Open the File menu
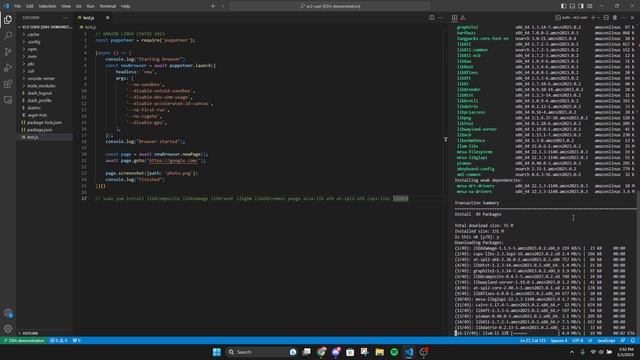This screenshot has height=360, width=640. click(17, 6)
